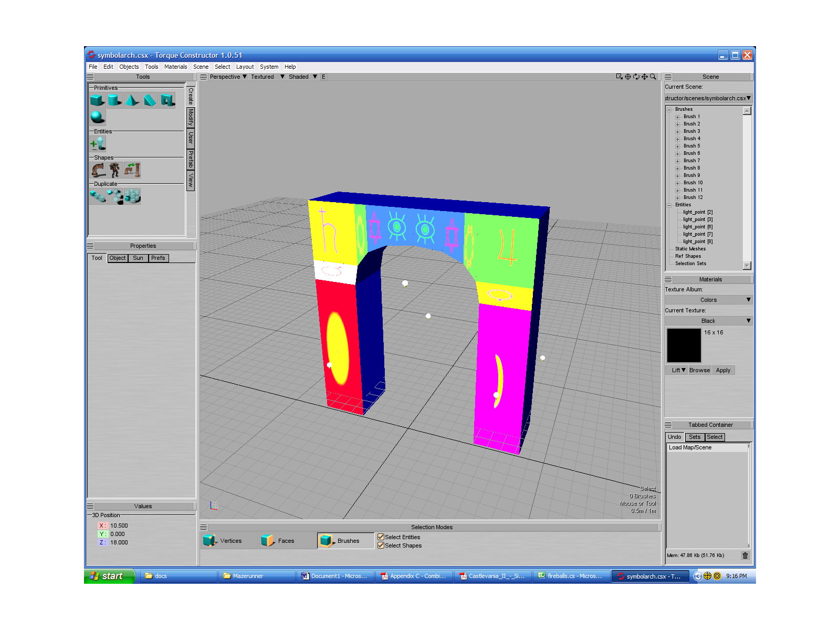840x630 pixels.
Task: Switch to Vertices selection mode
Action: point(229,541)
